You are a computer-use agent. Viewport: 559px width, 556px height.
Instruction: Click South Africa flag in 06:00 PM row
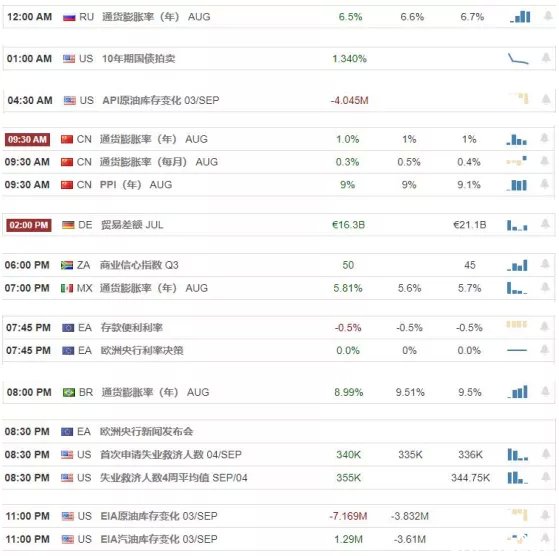pos(67,265)
